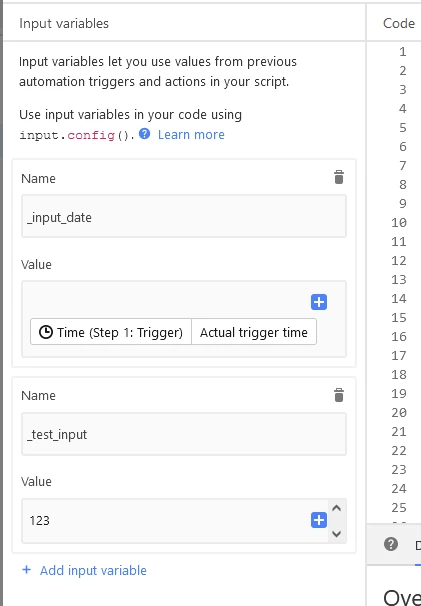Click the Input variables panel header
421x606 pixels.
tap(64, 23)
